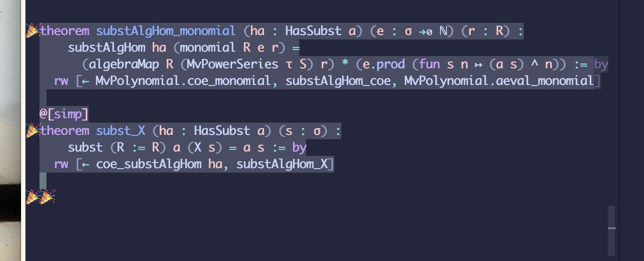The height and width of the screenshot is (261, 644).
Task: Click the fun keyword in the lambda
Action: pos(429,64)
